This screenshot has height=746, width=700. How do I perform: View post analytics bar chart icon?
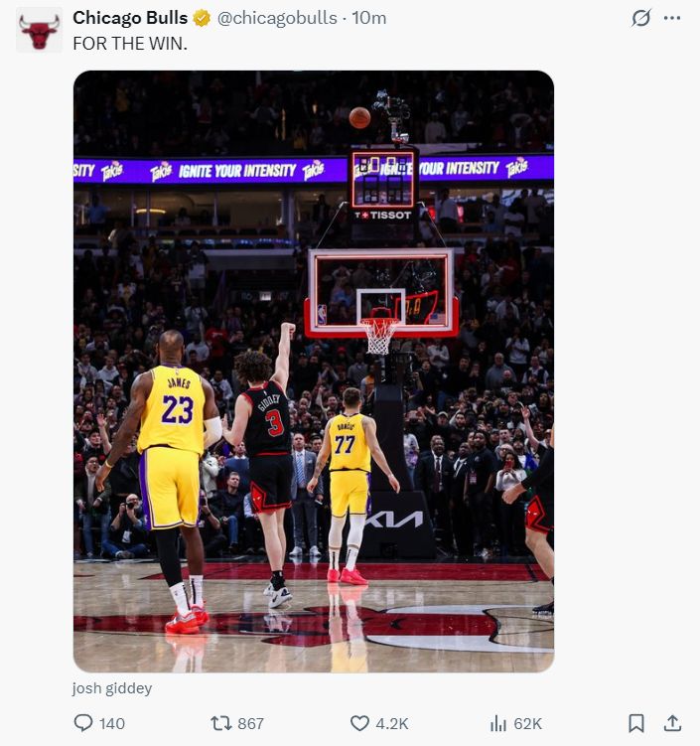coord(499,723)
